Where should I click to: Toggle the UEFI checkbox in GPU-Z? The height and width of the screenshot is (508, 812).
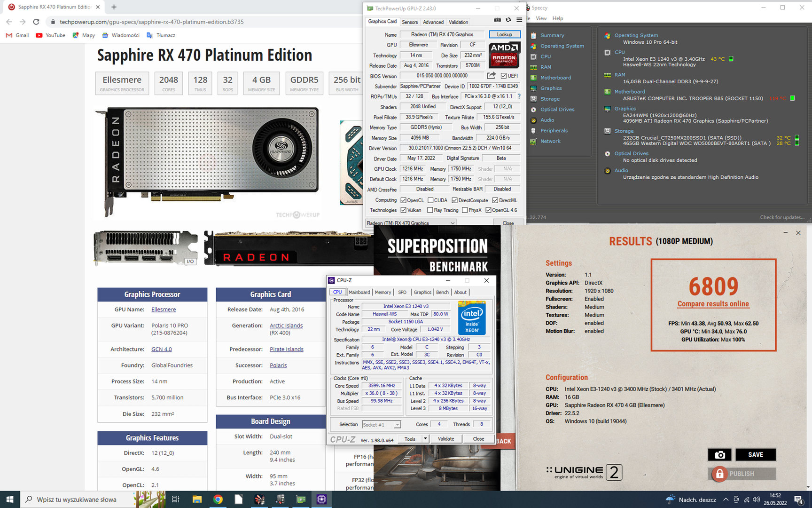pyautogui.click(x=503, y=76)
